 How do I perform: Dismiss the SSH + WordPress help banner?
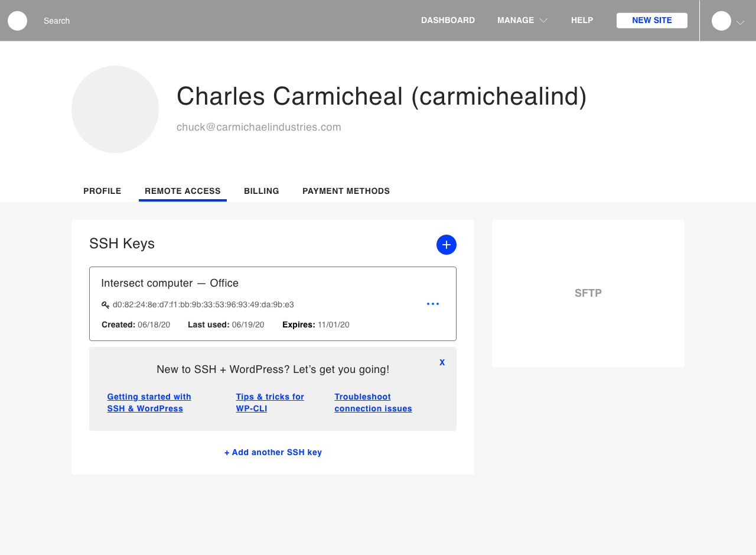(x=442, y=362)
